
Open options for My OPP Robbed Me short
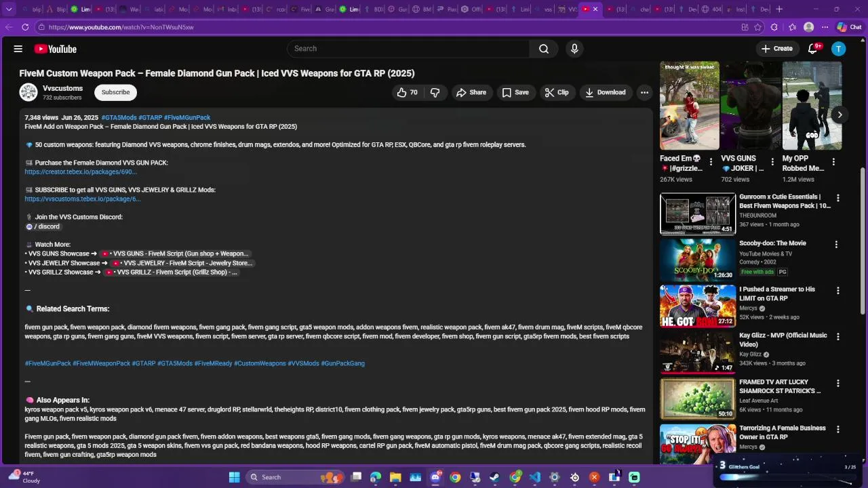coord(833,162)
